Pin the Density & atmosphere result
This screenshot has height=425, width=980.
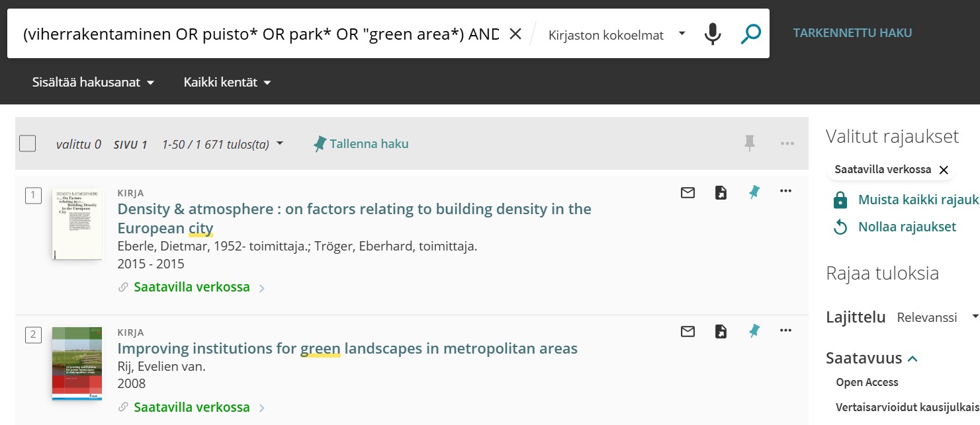click(754, 192)
